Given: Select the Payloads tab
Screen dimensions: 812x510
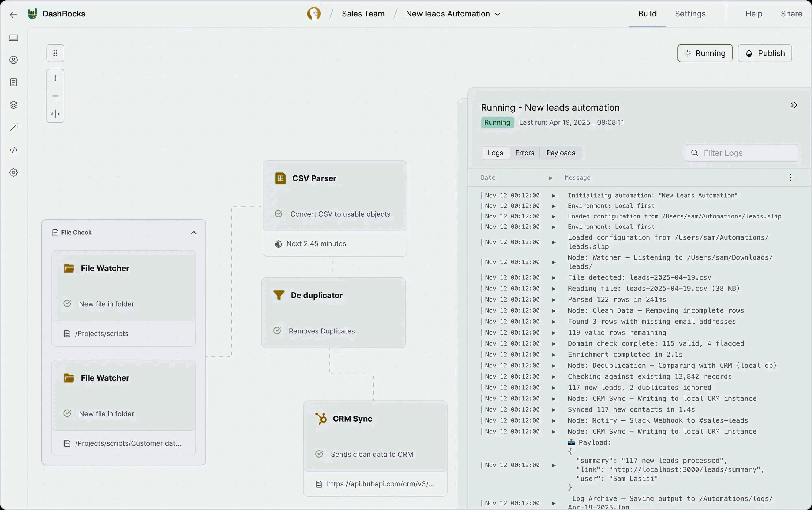Looking at the screenshot, I should [561, 153].
